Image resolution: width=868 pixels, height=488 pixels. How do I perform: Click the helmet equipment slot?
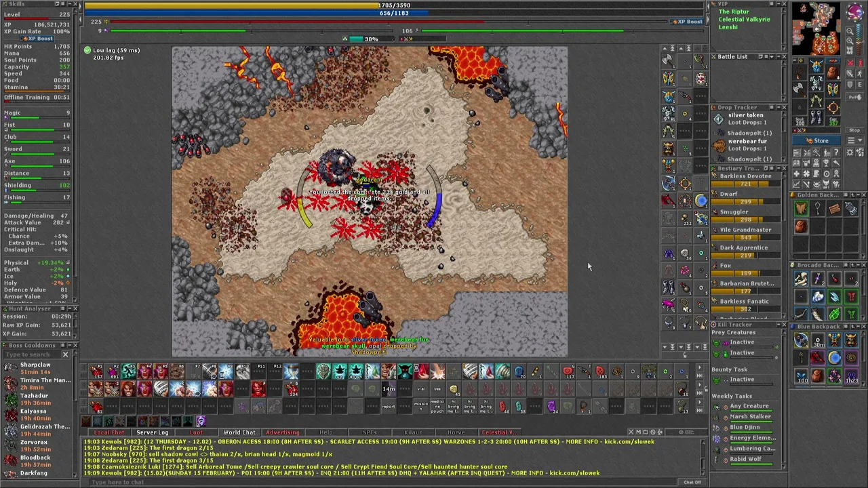pos(816,65)
